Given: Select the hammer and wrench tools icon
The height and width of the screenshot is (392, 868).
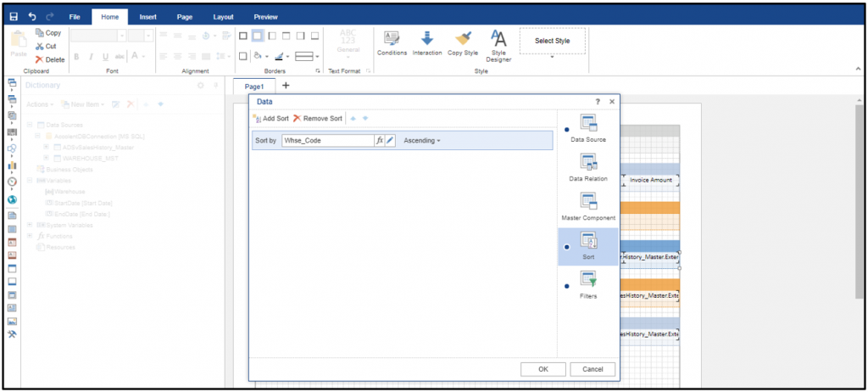Looking at the screenshot, I should [12, 333].
